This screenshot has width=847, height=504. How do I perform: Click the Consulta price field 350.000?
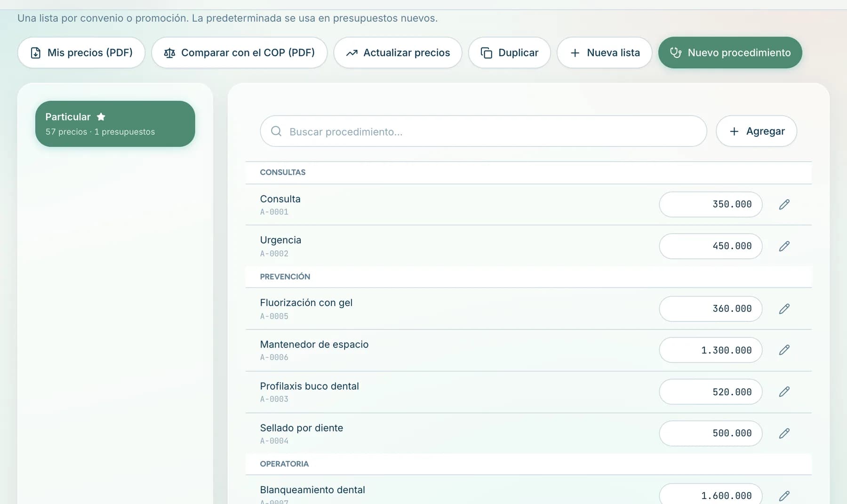[x=711, y=204]
